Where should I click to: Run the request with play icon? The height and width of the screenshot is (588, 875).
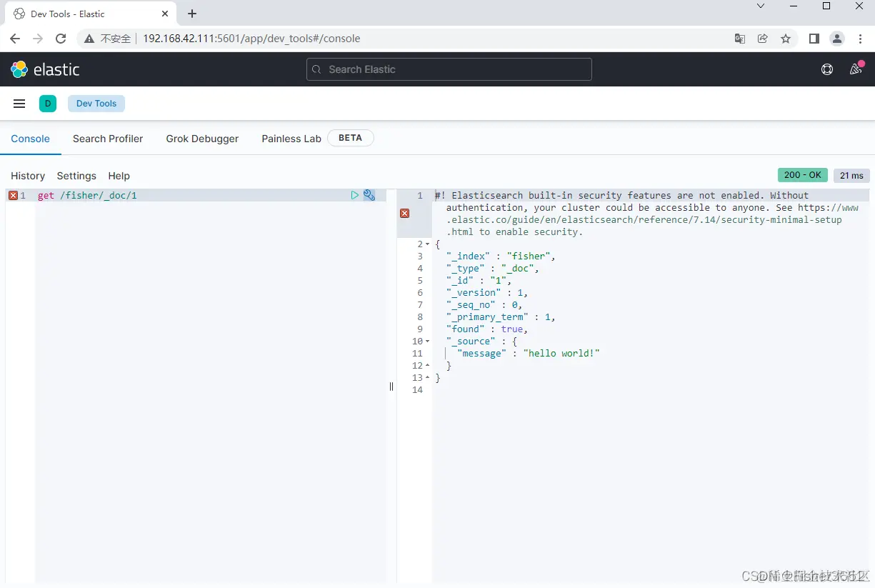point(355,195)
